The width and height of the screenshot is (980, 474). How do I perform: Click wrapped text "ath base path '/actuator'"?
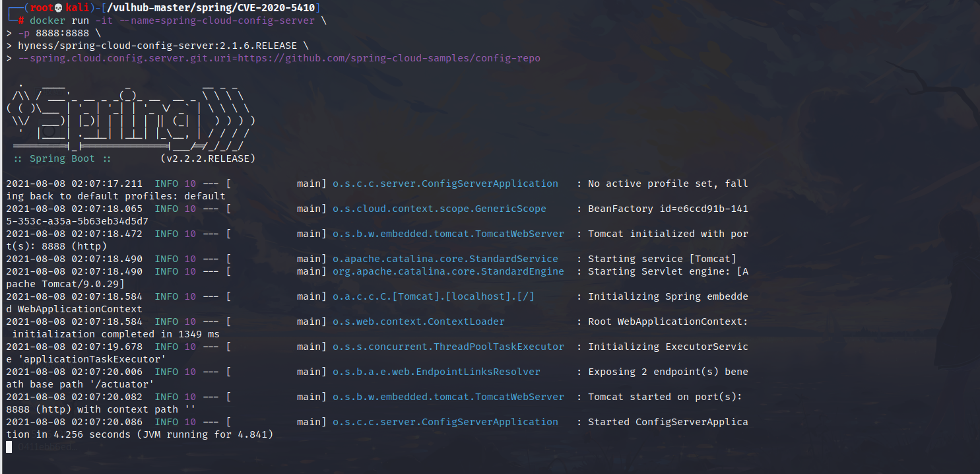pyautogui.click(x=80, y=384)
